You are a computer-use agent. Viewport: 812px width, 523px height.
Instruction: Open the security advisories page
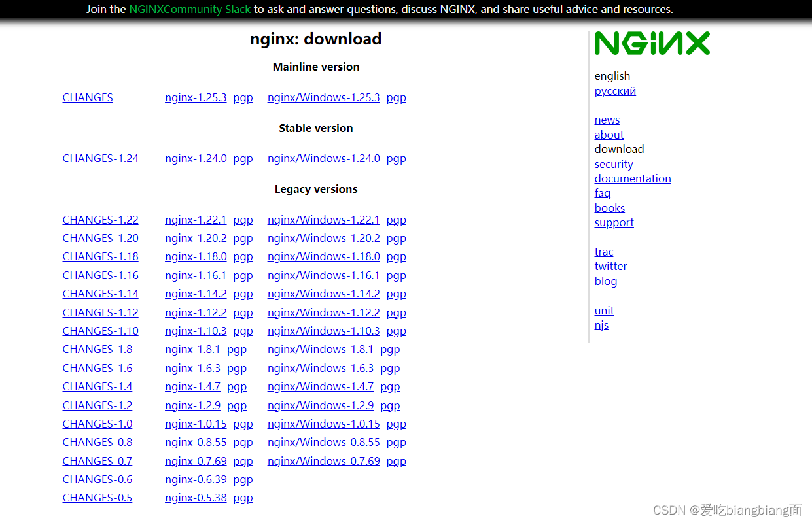pos(613,164)
